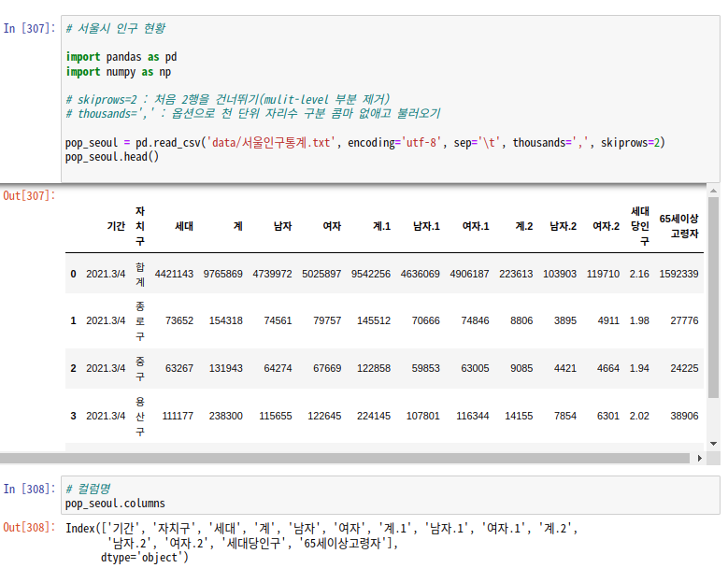Click the skiprows=2 argument in read_csv
This screenshot has height=568, width=728.
click(x=630, y=142)
